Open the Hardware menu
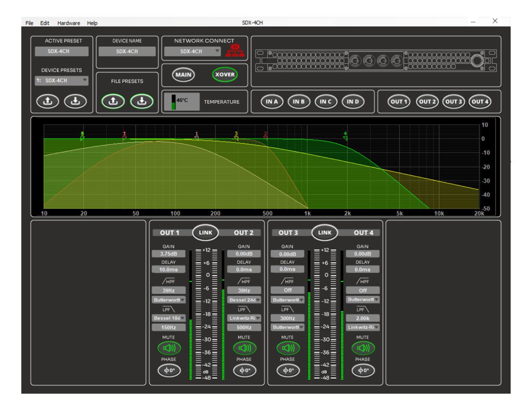532x410 pixels. click(69, 23)
